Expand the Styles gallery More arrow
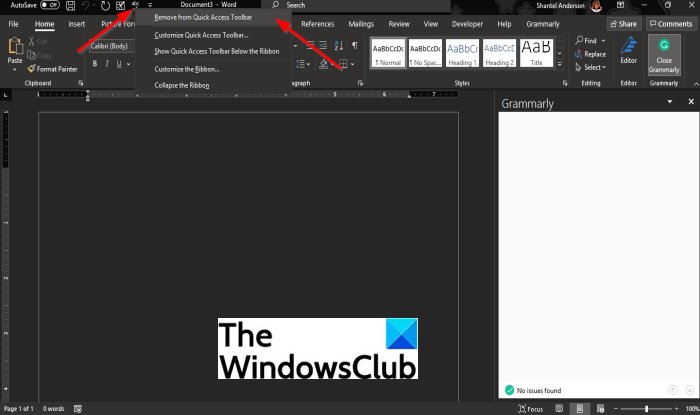The width and height of the screenshot is (700, 415). 559,64
